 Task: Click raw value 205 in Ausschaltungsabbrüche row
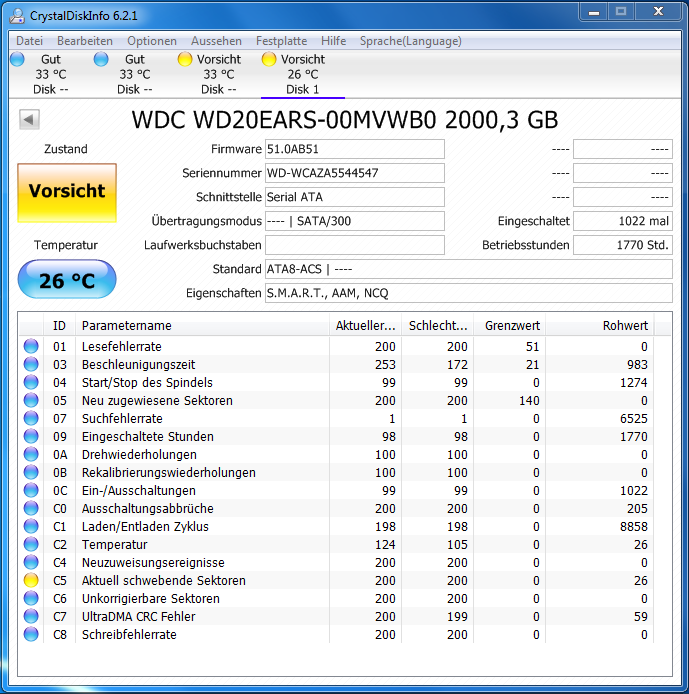pos(637,509)
